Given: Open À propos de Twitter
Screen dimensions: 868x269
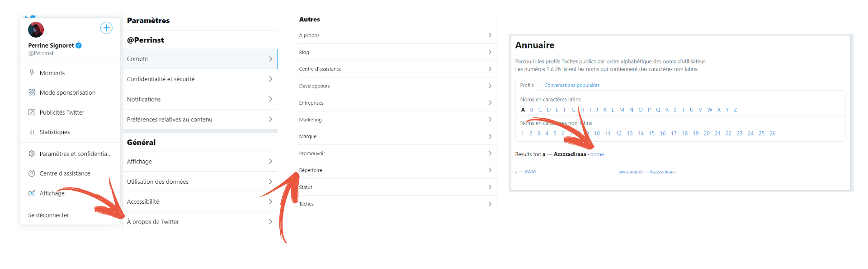Looking at the screenshot, I should (153, 222).
